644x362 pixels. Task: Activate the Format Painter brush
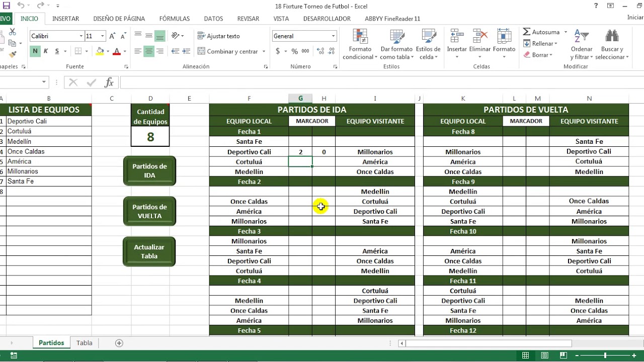pyautogui.click(x=12, y=54)
